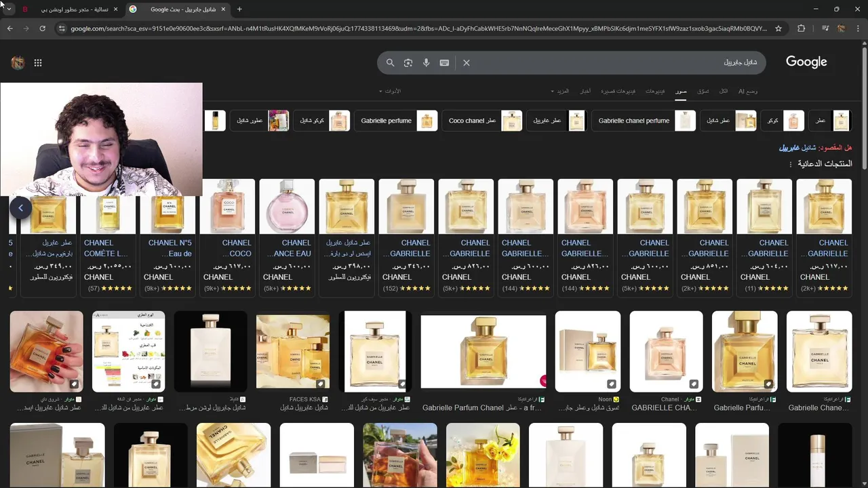Screen dimensions: 868x488
Task: Clear the search query with the X icon
Action: click(x=467, y=62)
